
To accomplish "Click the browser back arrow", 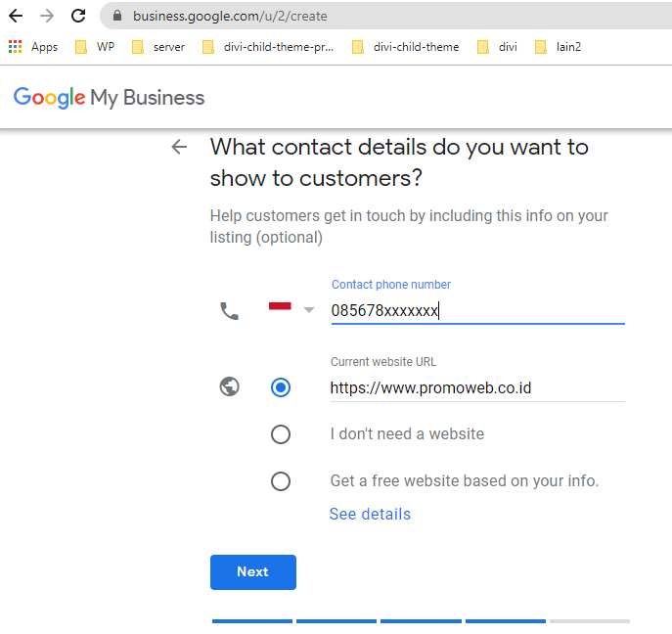I will pyautogui.click(x=16, y=16).
